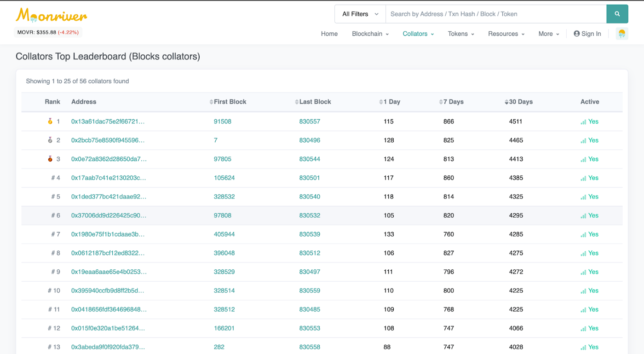The image size is (644, 354).
Task: Expand the Collators menu
Action: click(418, 34)
